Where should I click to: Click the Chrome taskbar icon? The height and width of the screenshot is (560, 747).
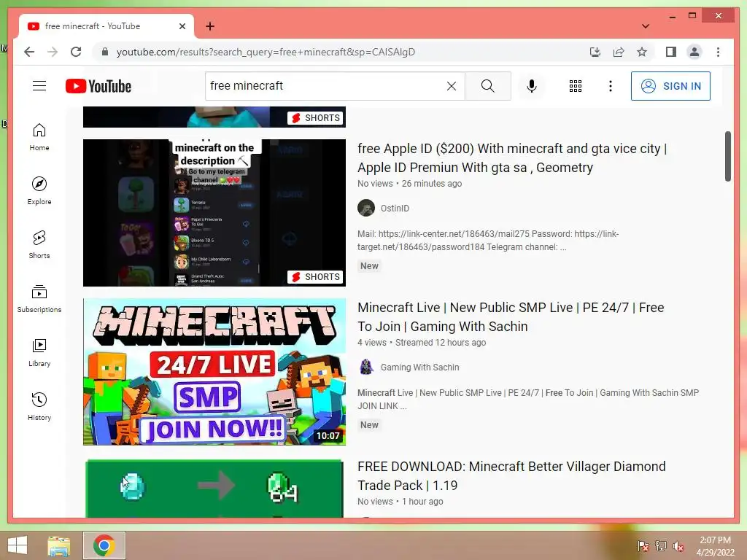[104, 545]
